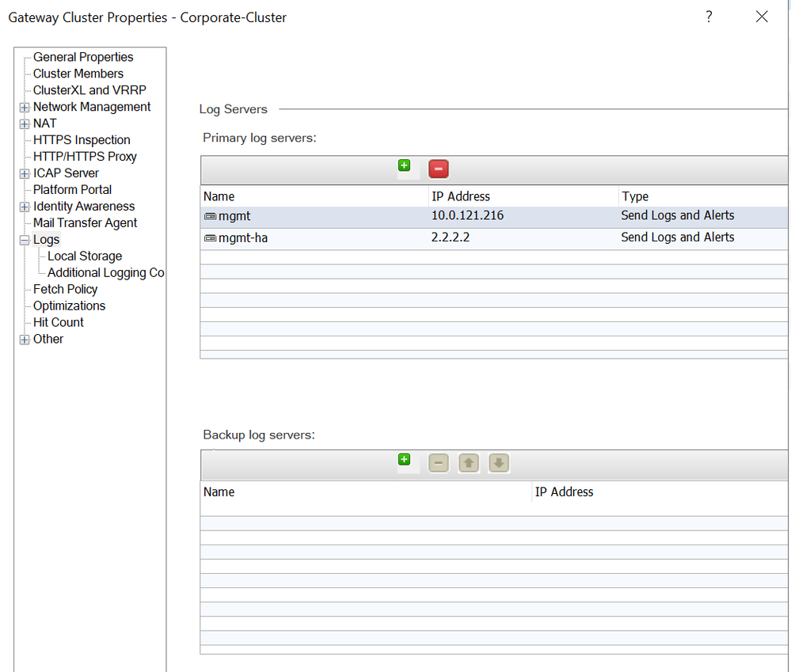The width and height of the screenshot is (791, 672).
Task: Click the mgmt server row icon
Action: point(210,216)
